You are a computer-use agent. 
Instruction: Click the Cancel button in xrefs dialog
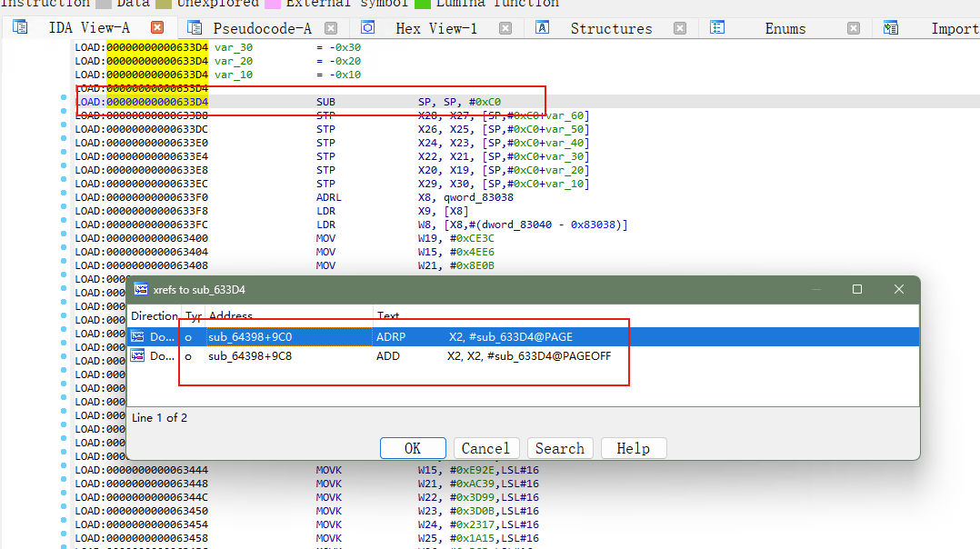485,448
